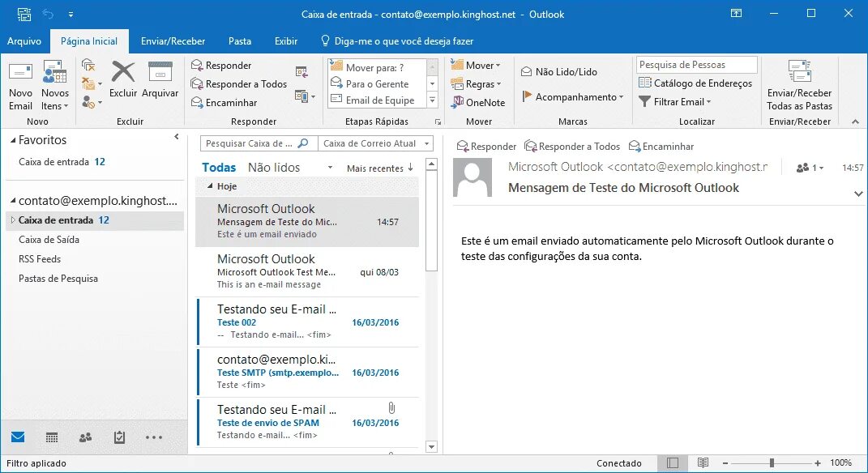Click Enviar/Receber Todas as Pastas
Image resolution: width=868 pixels, height=473 pixels.
799,87
